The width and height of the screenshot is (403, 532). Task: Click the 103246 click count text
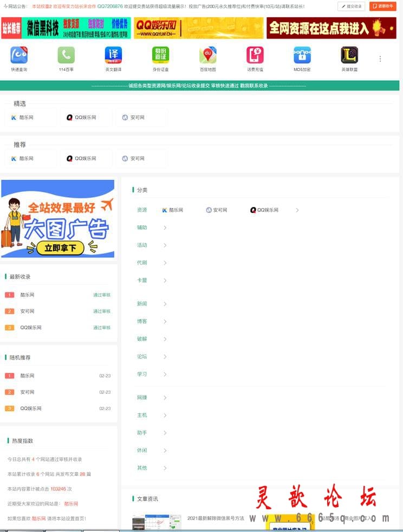(x=58, y=489)
